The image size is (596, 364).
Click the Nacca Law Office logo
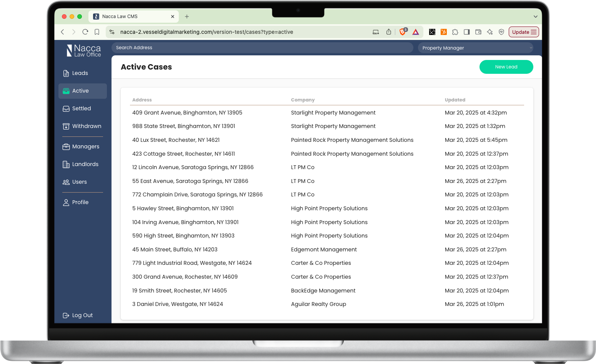[83, 51]
